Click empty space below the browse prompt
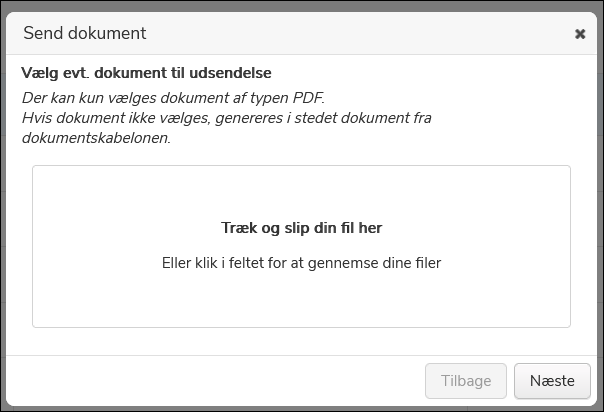Screen dimensions: 604x412 pos(301,300)
